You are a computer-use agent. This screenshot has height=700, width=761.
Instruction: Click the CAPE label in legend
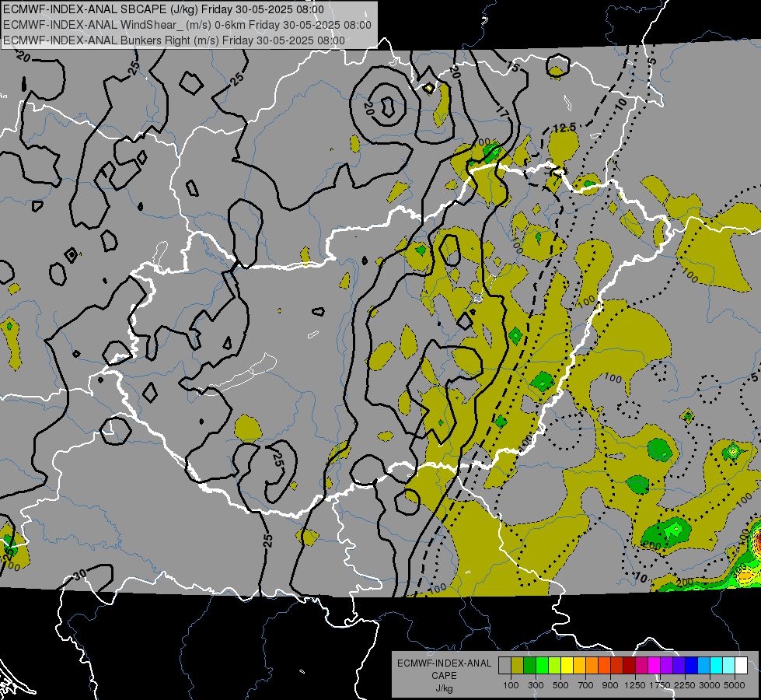pyautogui.click(x=444, y=676)
